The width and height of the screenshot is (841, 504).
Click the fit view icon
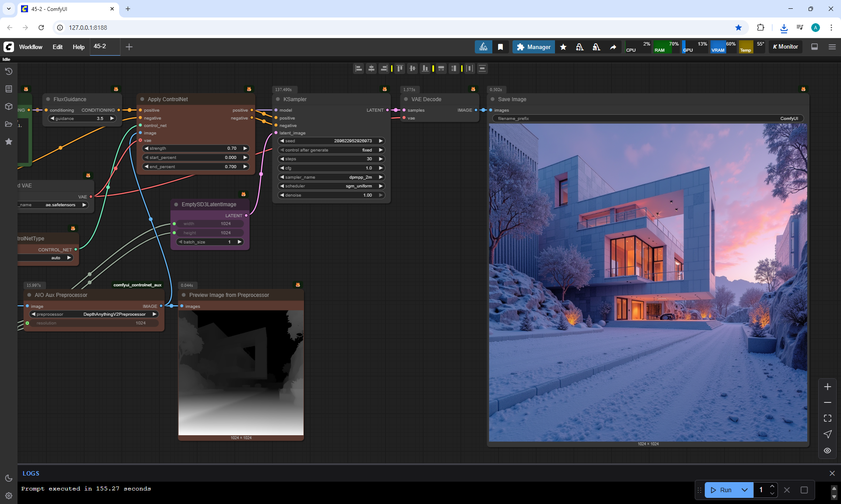point(827,418)
